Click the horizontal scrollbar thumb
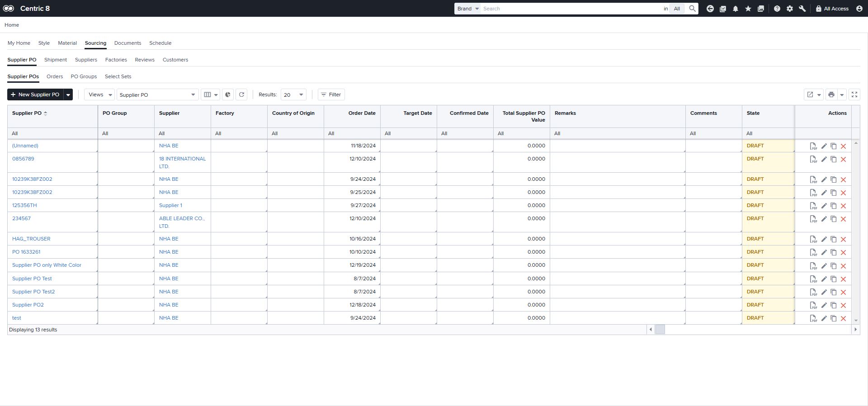This screenshot has height=406, width=868. pos(660,330)
